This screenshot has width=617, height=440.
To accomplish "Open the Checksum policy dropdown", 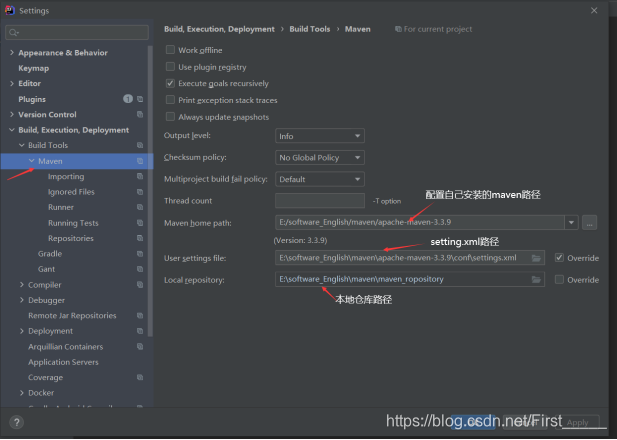I will coord(320,157).
